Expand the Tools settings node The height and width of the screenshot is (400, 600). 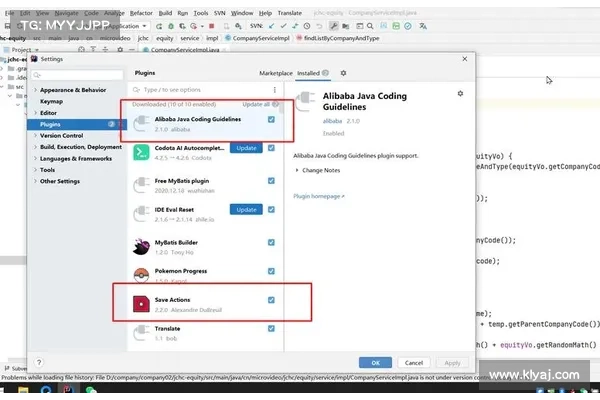(x=35, y=170)
